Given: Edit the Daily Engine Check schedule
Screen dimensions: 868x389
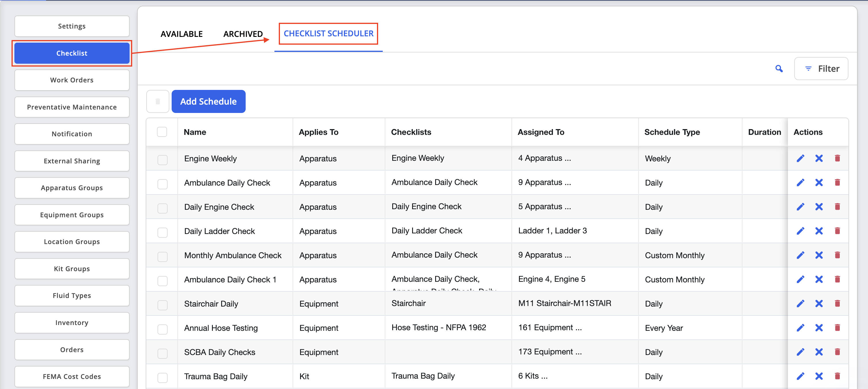Looking at the screenshot, I should [800, 207].
